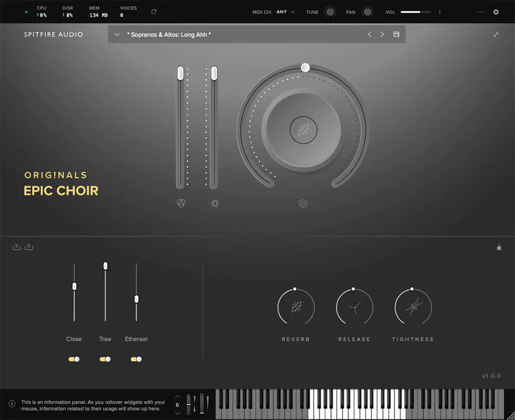Go to previous preset arrow
The height and width of the screenshot is (420, 515).
[370, 34]
